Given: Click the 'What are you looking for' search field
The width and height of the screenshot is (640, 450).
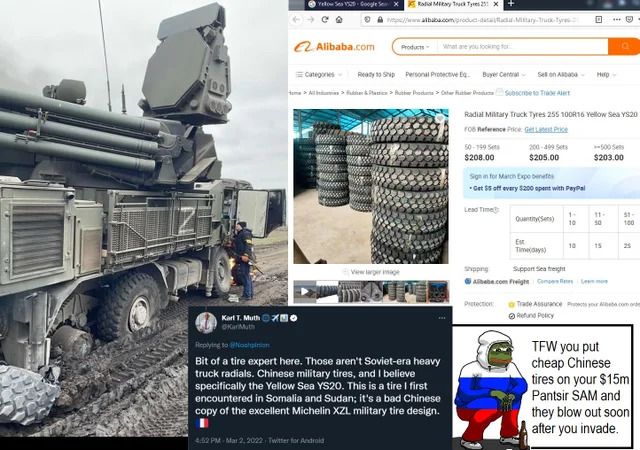Looking at the screenshot, I should pos(522,47).
